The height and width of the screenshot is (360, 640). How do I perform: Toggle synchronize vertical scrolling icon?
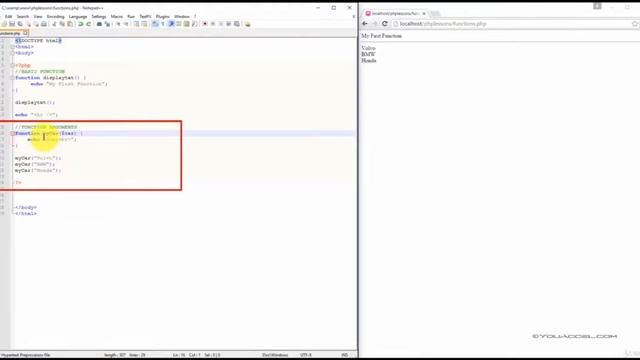(x=136, y=24)
